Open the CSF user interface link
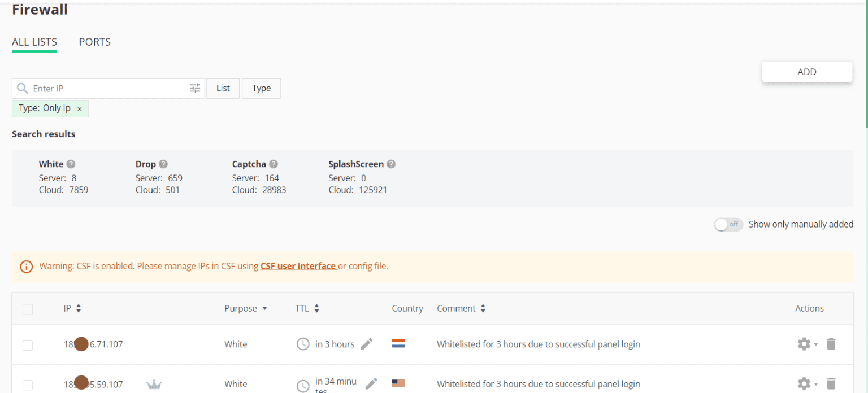The image size is (868, 393). click(x=298, y=266)
